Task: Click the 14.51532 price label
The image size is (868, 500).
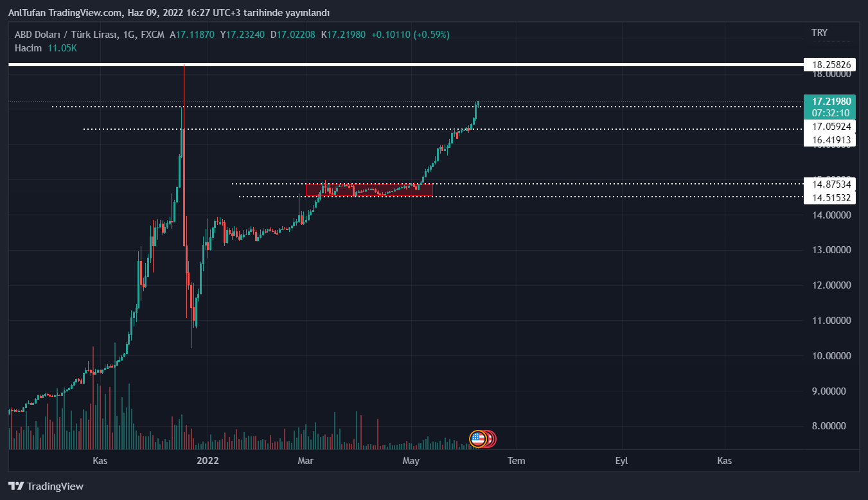Action: 831,198
